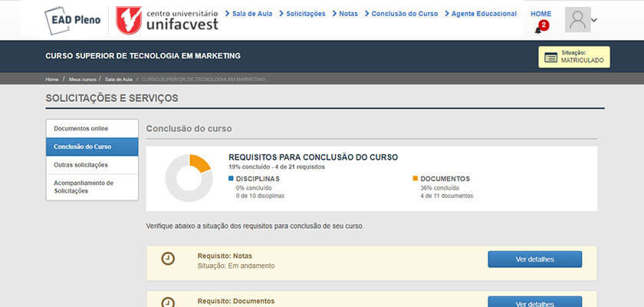Go to HOME link
Screen dimensions: 644x307
point(541,14)
